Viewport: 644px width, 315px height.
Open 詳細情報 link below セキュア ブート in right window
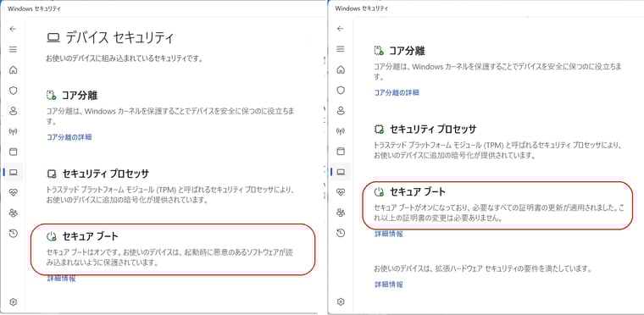click(x=389, y=234)
